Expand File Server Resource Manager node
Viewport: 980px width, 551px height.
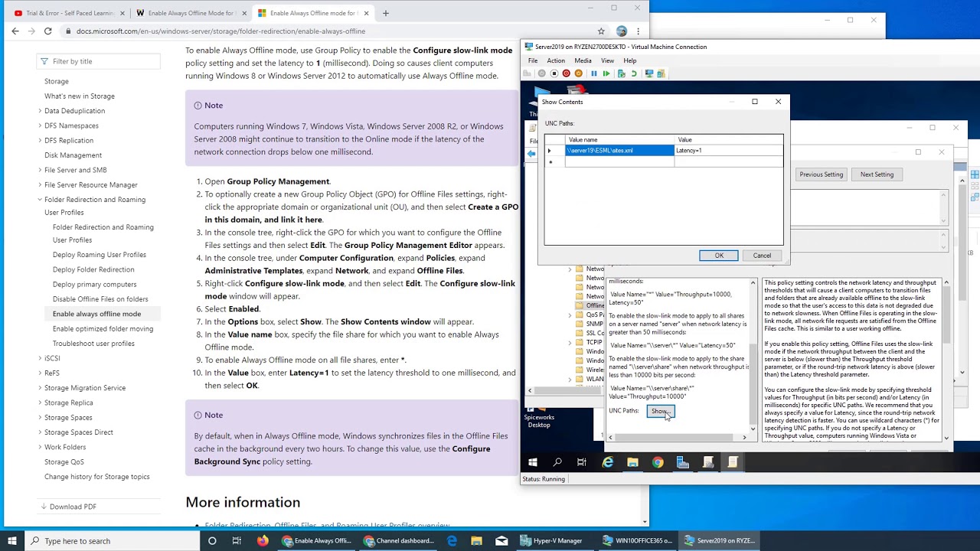point(40,185)
